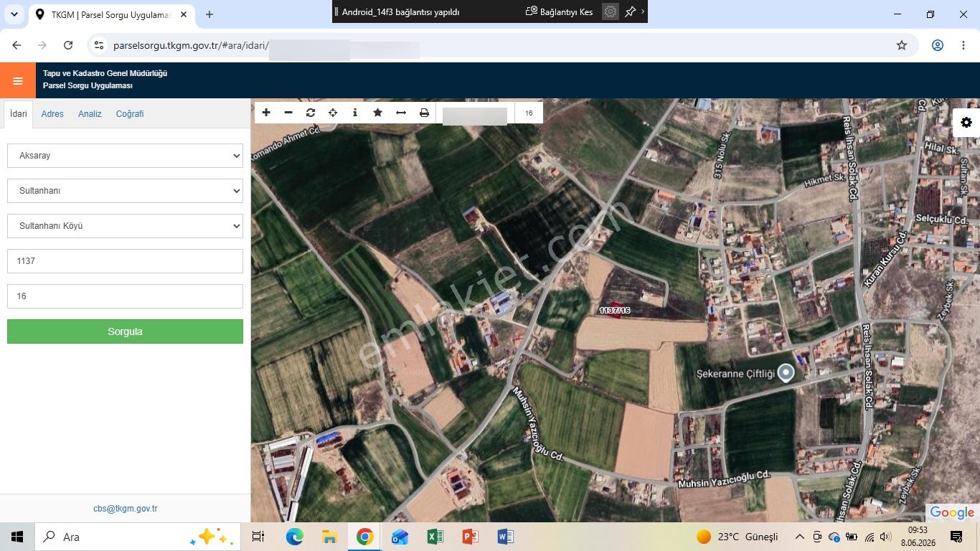
Task: Click the parcel label 1137/16 on the map
Action: coord(615,311)
